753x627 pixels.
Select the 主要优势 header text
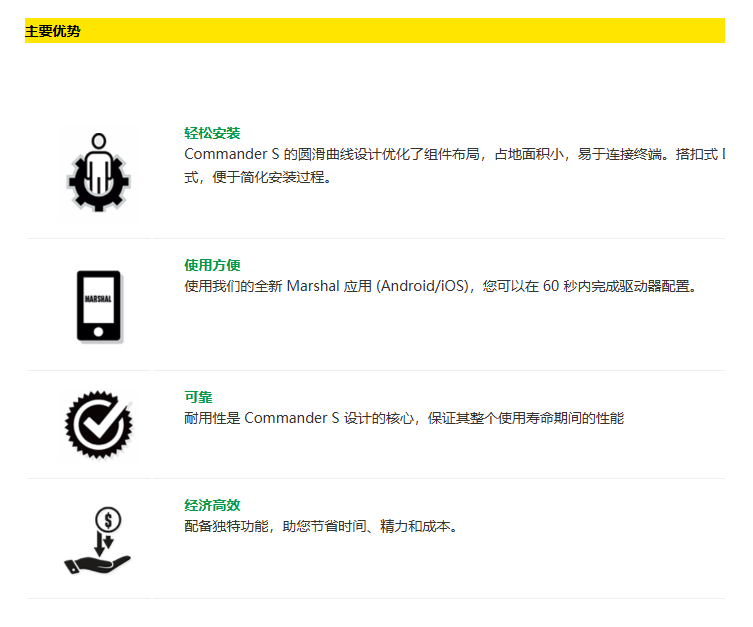click(x=53, y=31)
